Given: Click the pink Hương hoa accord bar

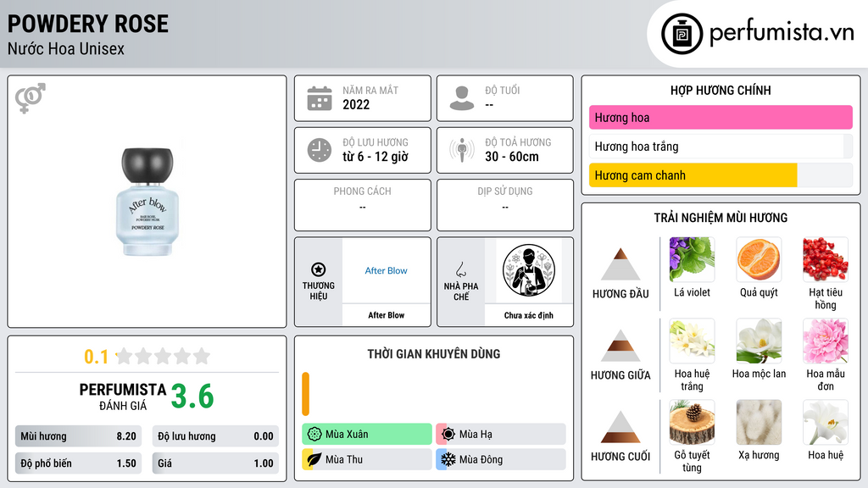Looking at the screenshot, I should click(721, 117).
